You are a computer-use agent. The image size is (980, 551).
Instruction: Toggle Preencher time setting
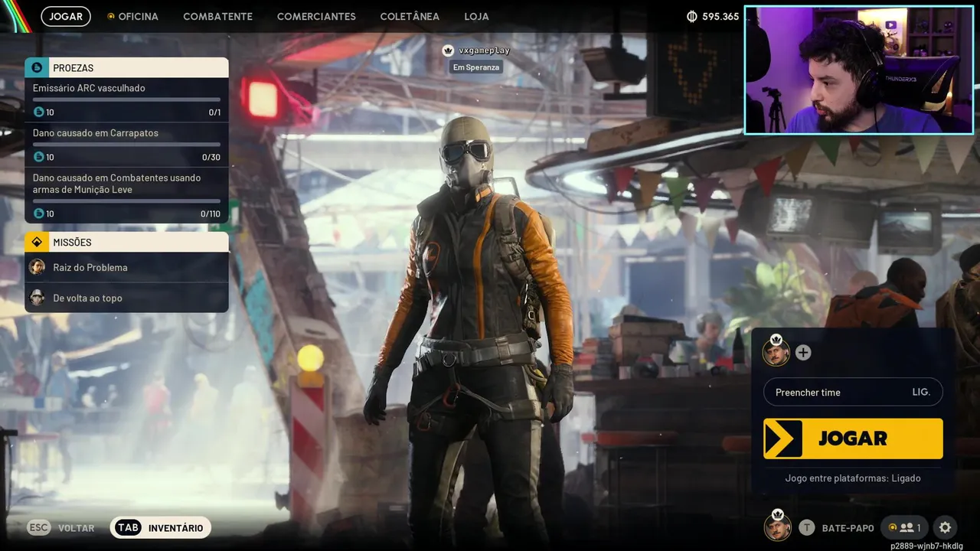[x=853, y=392]
